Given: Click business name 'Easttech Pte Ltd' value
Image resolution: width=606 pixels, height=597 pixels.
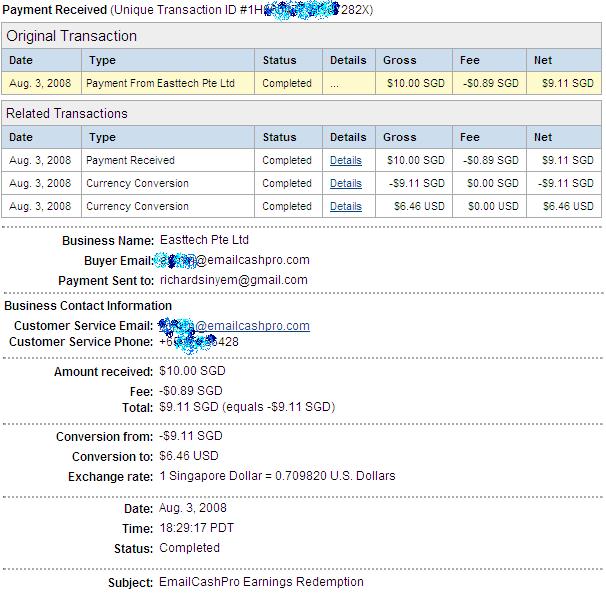Looking at the screenshot, I should tap(204, 240).
